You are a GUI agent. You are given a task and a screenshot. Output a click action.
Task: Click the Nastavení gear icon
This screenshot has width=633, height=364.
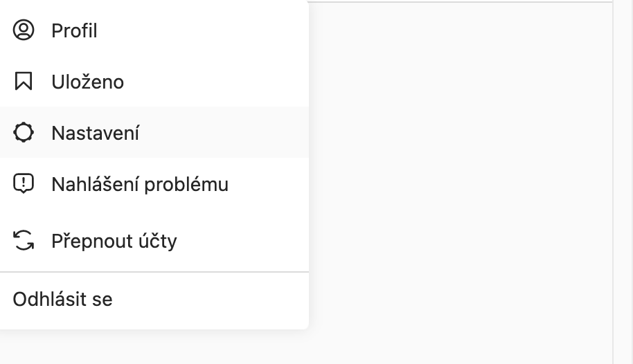coord(24,133)
